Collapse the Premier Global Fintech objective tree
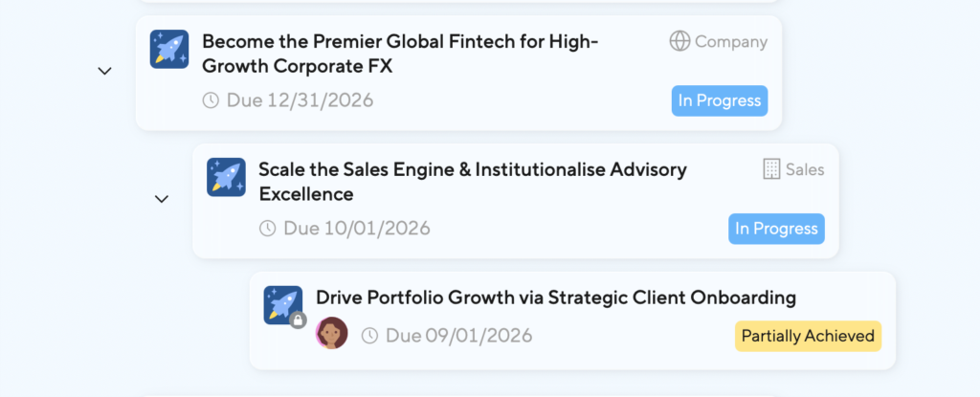 (x=105, y=71)
